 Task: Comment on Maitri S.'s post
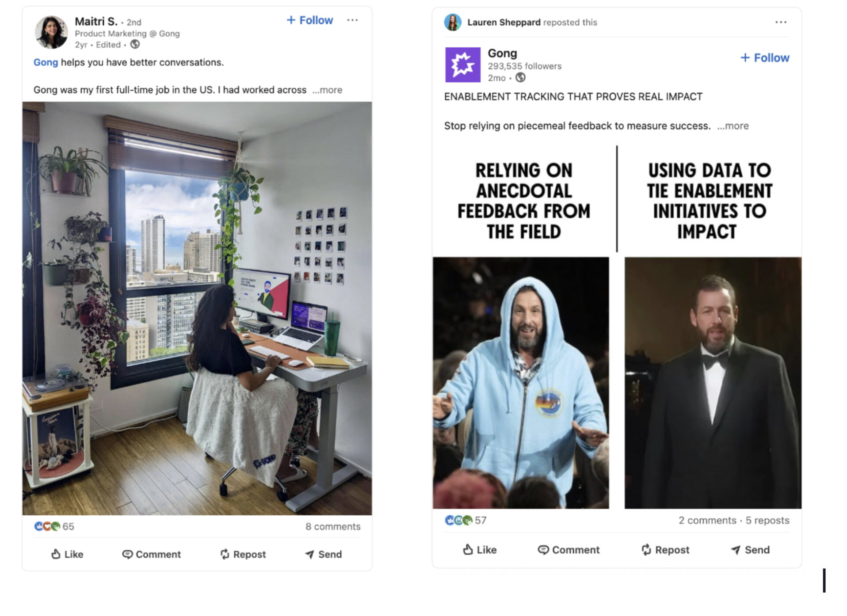tap(151, 554)
